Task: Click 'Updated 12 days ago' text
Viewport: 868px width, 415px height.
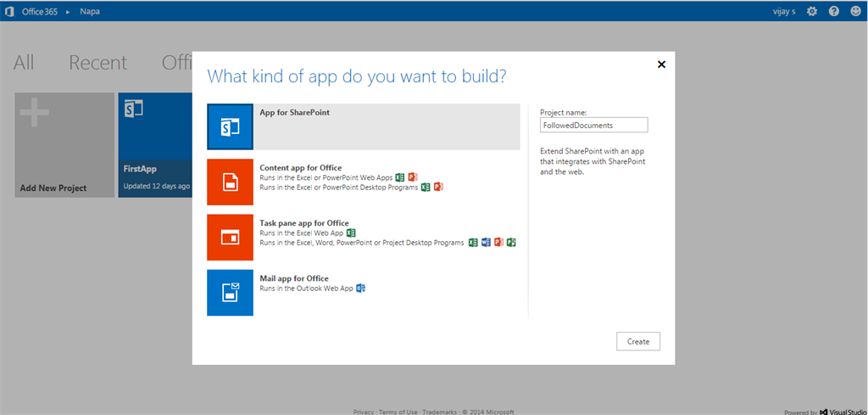Action: pyautogui.click(x=157, y=186)
